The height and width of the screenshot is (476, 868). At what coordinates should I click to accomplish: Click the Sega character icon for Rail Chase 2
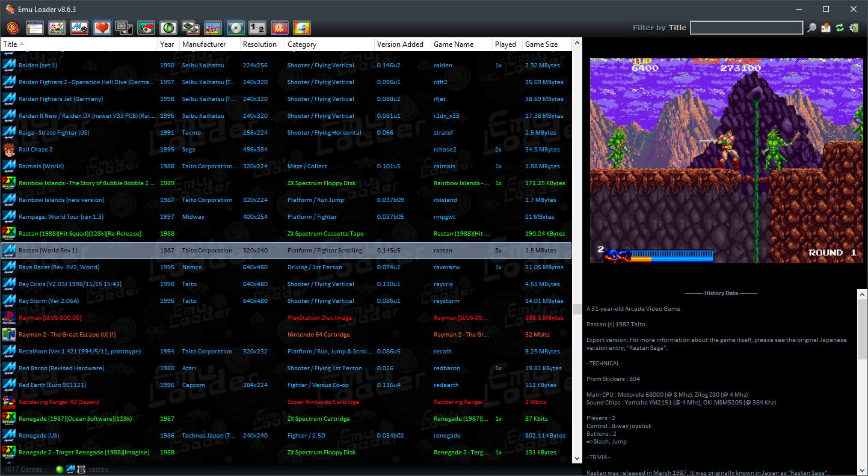(9, 149)
